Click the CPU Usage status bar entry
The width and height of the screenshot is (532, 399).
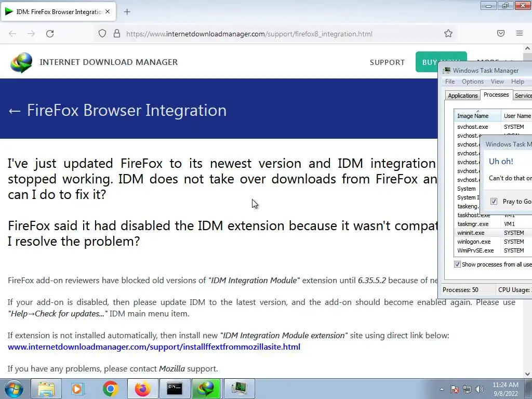[514, 290]
